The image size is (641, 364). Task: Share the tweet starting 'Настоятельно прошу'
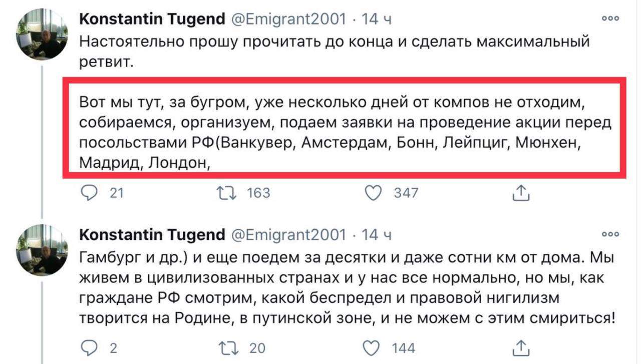pyautogui.click(x=521, y=193)
